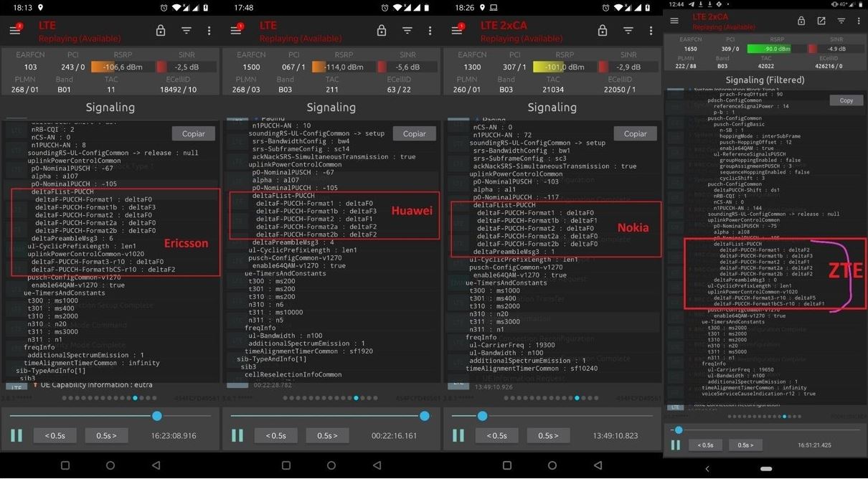Pause replay in the 12:44 screen
The width and height of the screenshot is (868, 479).
pos(675,445)
